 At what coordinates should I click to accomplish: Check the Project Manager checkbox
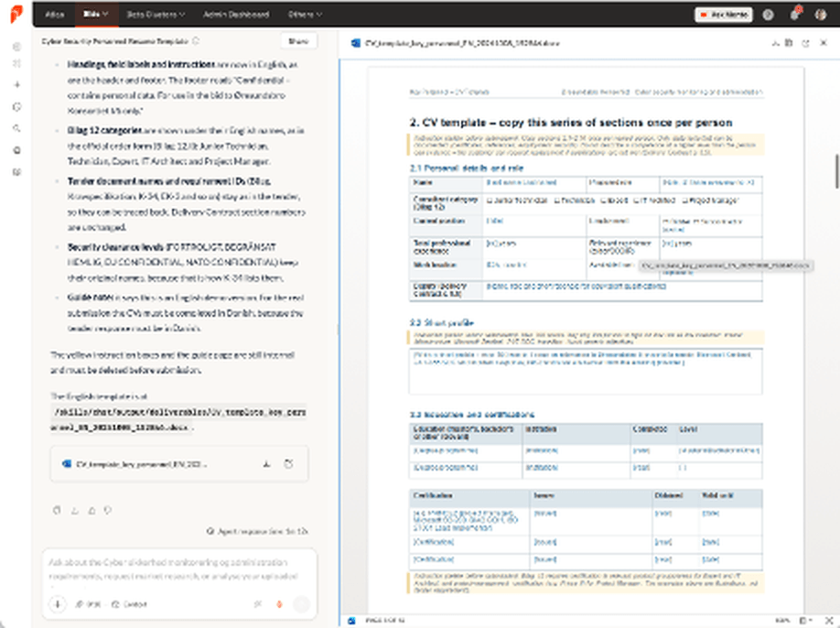click(685, 200)
